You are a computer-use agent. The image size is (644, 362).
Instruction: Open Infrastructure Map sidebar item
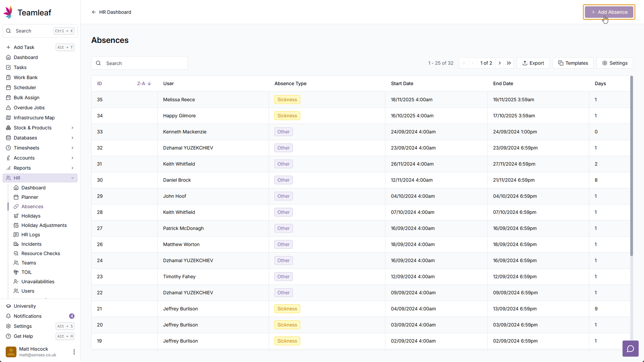click(x=34, y=118)
